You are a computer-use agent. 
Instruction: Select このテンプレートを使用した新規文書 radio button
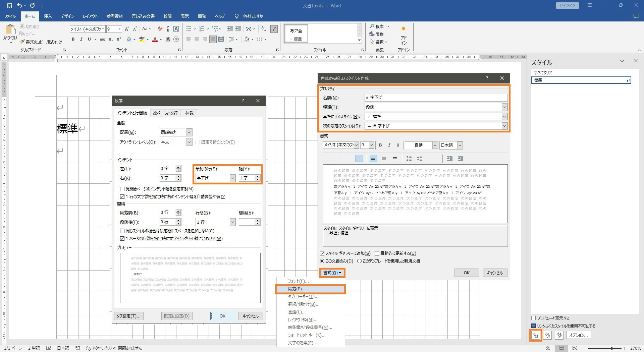pos(359,261)
